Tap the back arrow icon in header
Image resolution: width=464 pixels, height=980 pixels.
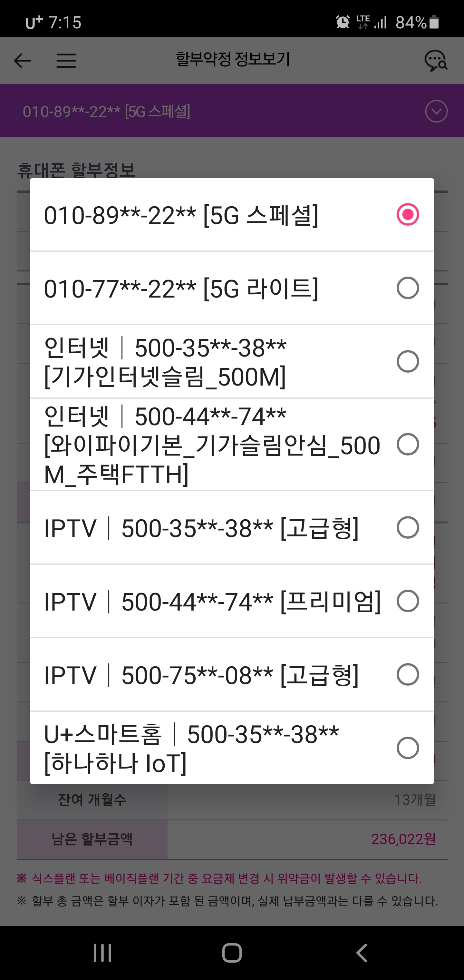23,61
